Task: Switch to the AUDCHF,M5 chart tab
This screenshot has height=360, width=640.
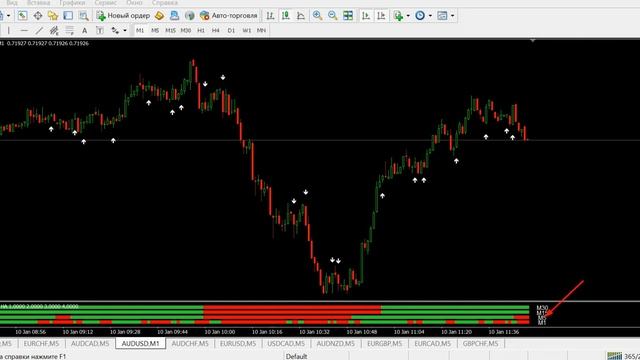Action: tap(190, 344)
